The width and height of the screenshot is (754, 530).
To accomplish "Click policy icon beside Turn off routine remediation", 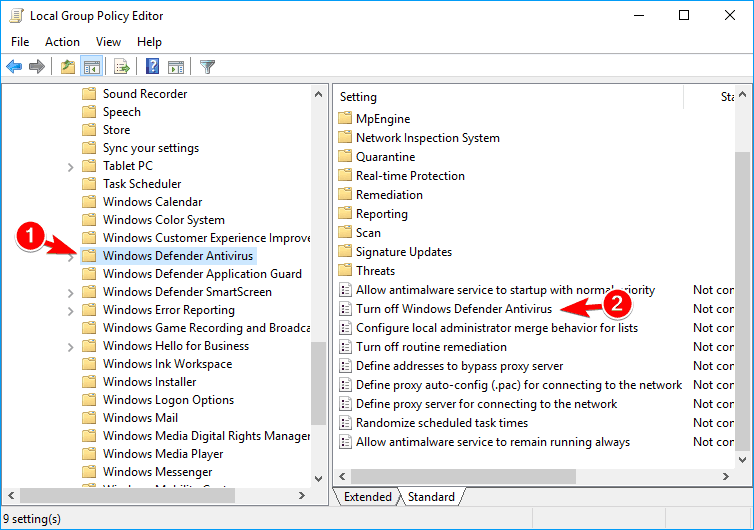I will pyautogui.click(x=345, y=347).
